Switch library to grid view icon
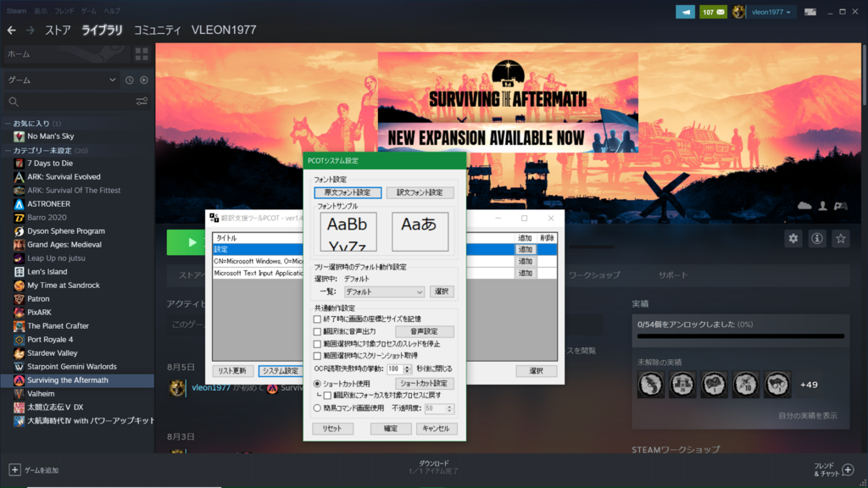The image size is (868, 488). 142,54
